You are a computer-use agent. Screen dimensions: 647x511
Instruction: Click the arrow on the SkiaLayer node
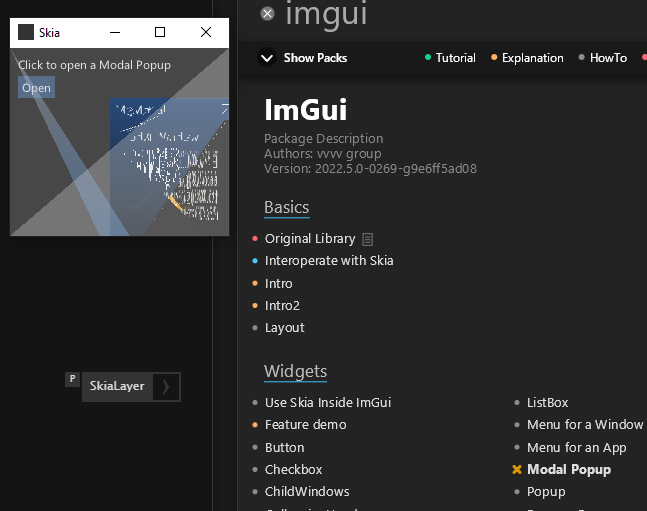[166, 387]
